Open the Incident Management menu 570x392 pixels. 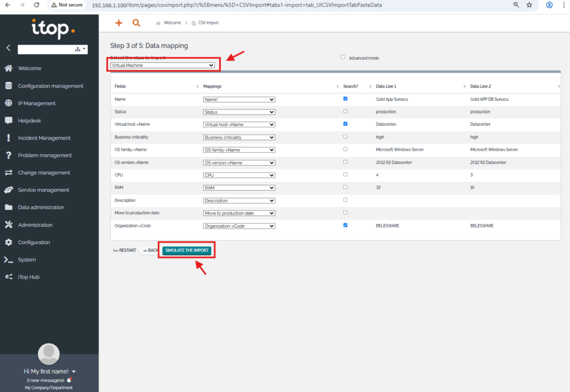[44, 138]
